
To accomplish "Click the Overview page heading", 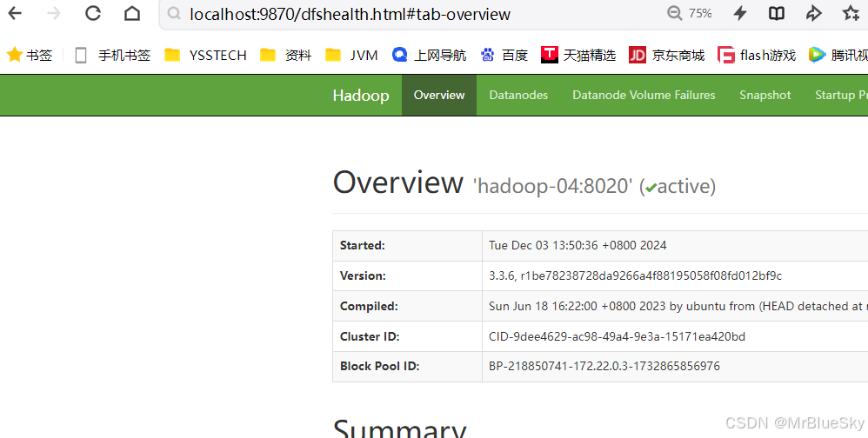I will click(x=398, y=182).
